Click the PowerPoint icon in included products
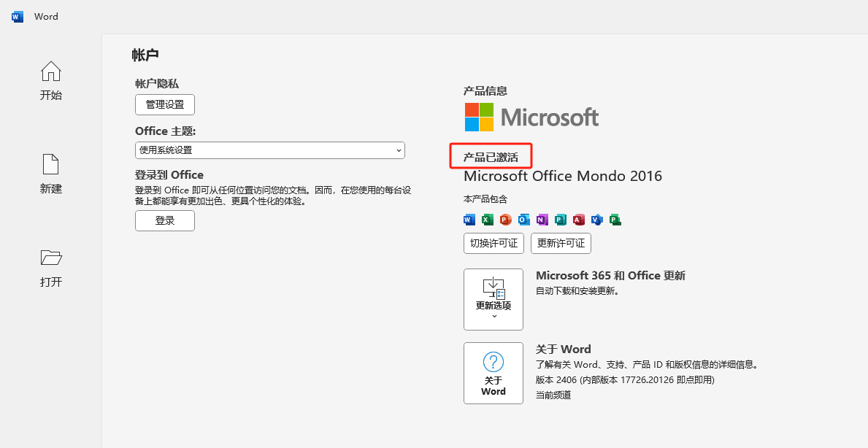The height and width of the screenshot is (448, 868). 505,220
